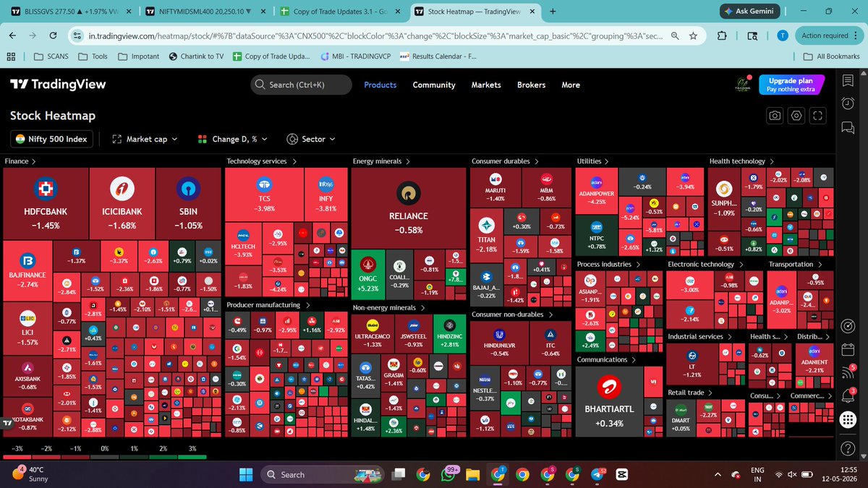868x488 pixels.
Task: Open a new browser tab
Action: pos(553,12)
